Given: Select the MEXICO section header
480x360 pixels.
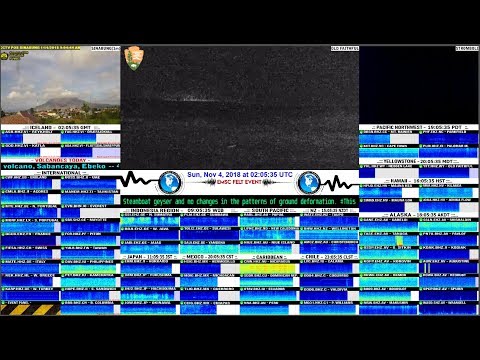Looking at the screenshot, I should pos(210,257).
